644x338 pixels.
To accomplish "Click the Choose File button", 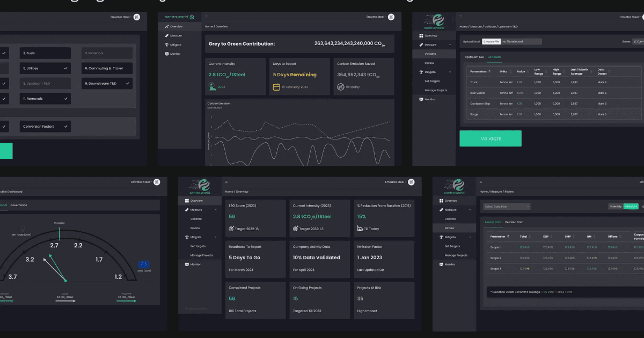I will (x=491, y=41).
